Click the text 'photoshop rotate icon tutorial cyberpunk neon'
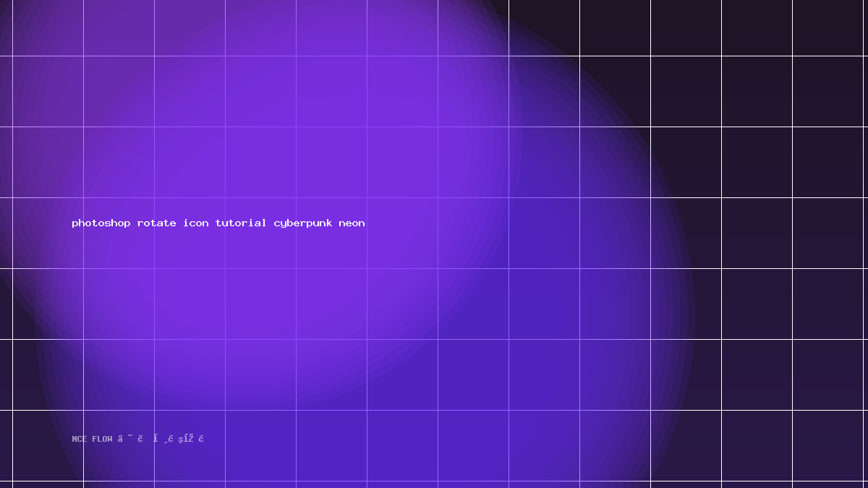The width and height of the screenshot is (868, 488). (218, 223)
